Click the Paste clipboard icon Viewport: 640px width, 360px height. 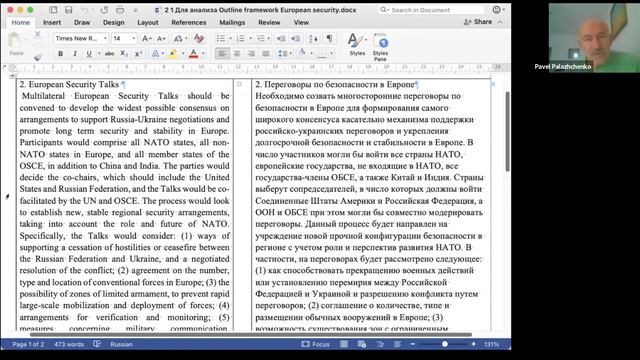(x=15, y=41)
